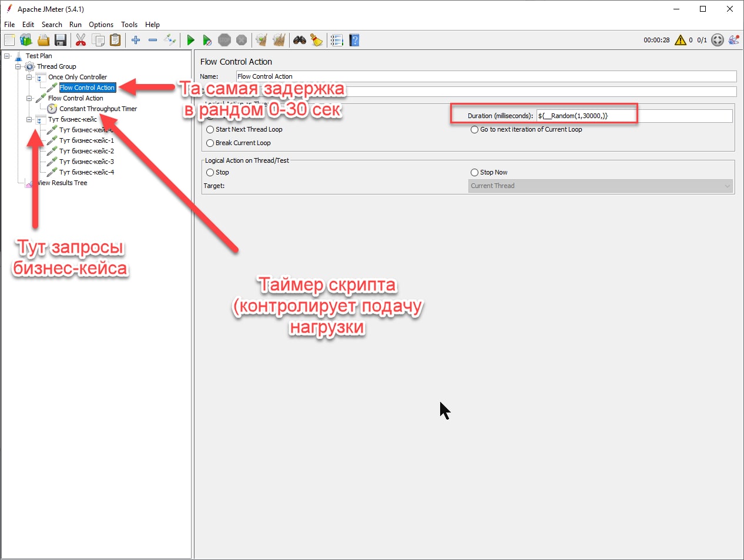Click the Copy icon in toolbar

(98, 40)
